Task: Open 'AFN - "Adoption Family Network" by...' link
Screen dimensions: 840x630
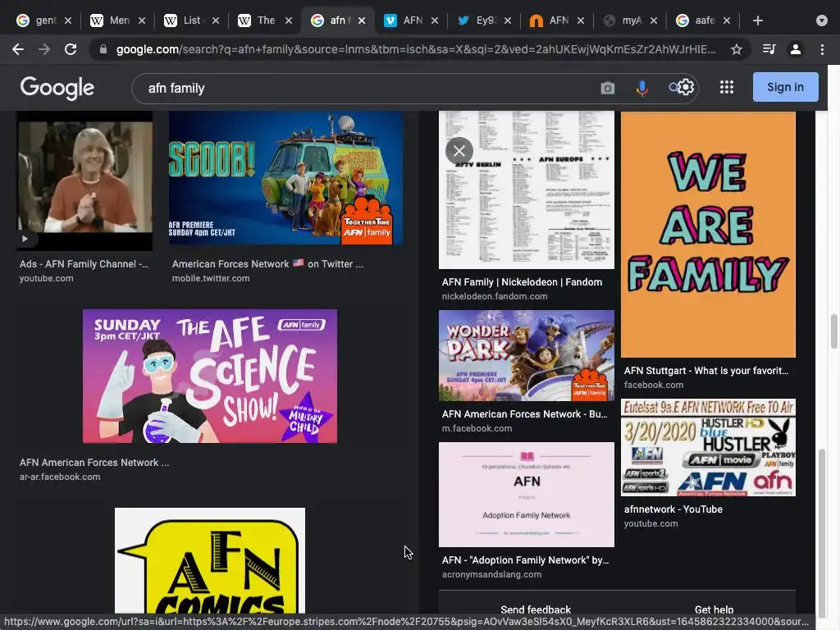Action: coord(525,560)
